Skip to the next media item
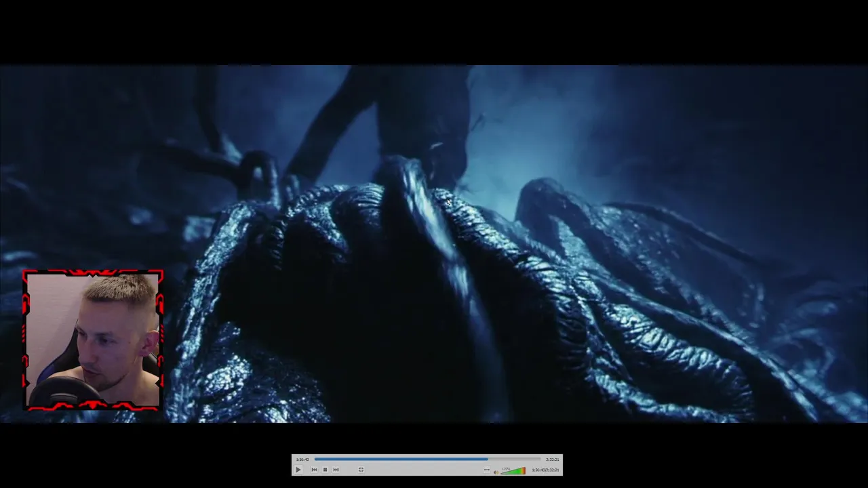This screenshot has height=488, width=868. 336,470
